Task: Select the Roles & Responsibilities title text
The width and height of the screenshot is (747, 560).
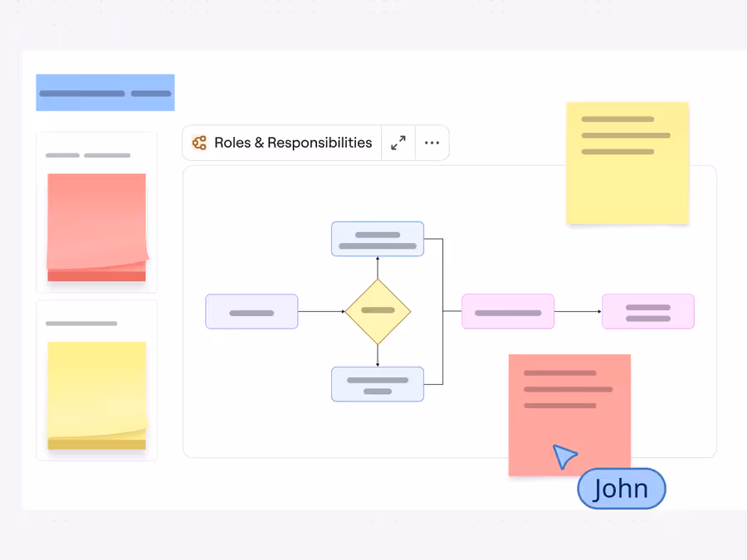Action: (293, 143)
